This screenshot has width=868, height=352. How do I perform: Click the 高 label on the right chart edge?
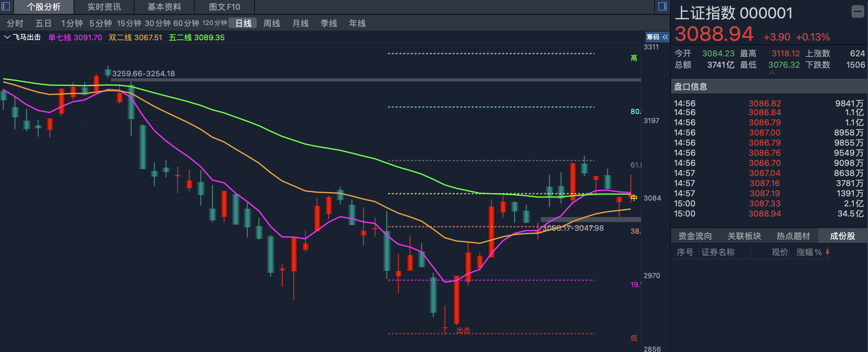[633, 58]
